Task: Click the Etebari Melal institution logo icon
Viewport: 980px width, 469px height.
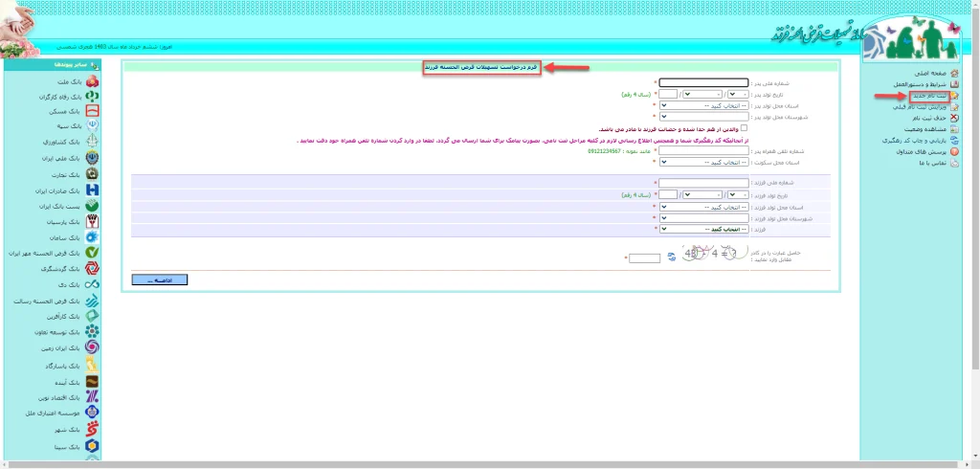Action: coord(92,413)
